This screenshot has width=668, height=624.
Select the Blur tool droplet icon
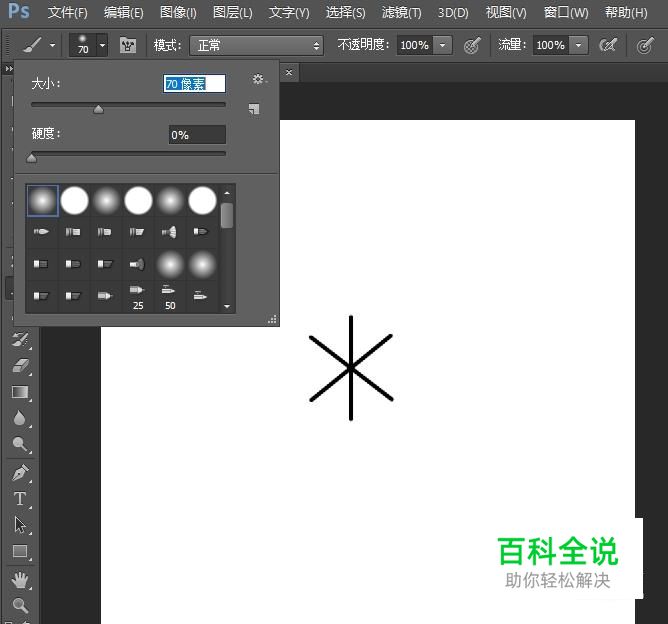[x=19, y=418]
